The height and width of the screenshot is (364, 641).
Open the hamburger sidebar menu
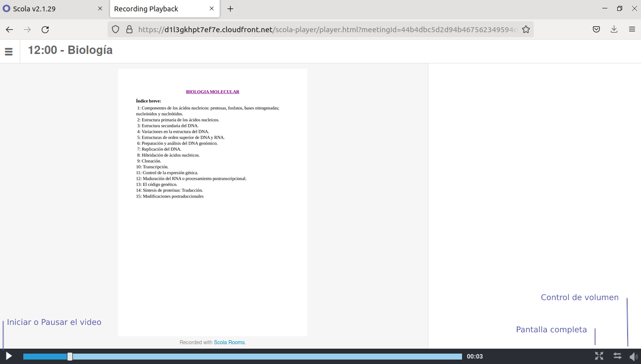click(8, 52)
